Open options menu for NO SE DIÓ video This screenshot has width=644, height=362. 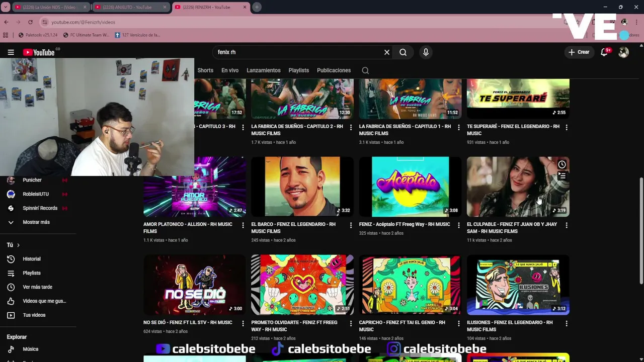(x=243, y=324)
